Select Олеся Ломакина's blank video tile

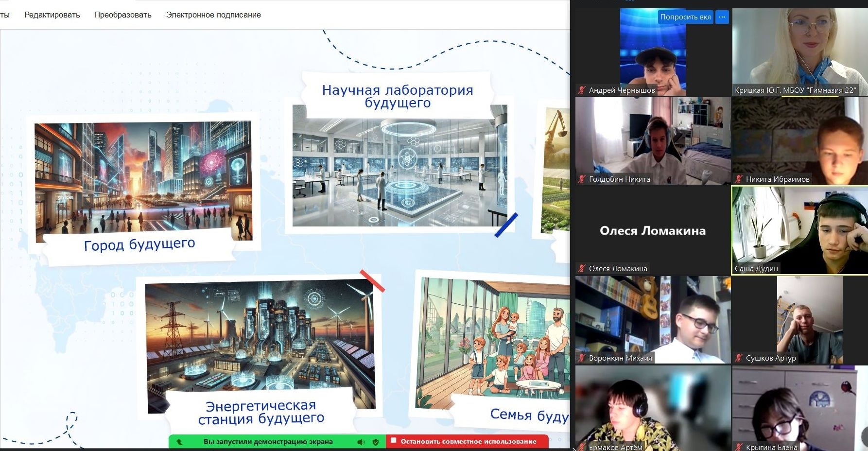click(653, 230)
